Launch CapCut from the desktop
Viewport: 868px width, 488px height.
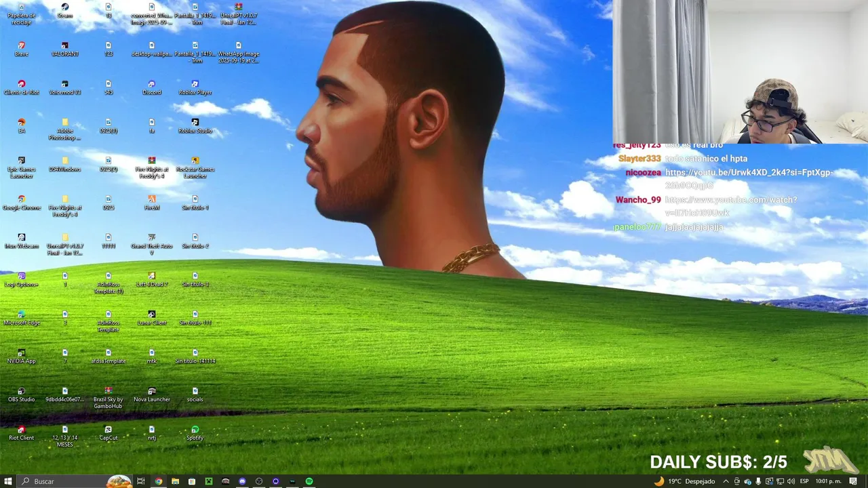(x=108, y=434)
